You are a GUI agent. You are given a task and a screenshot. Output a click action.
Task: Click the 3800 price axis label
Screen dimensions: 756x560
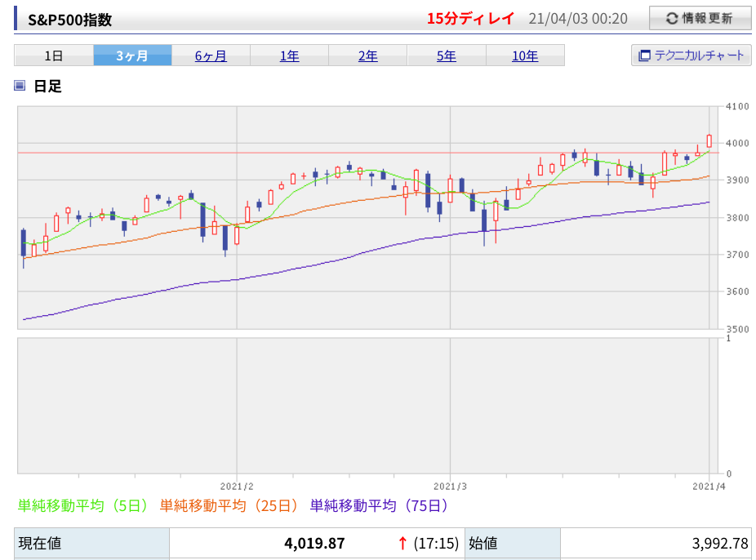point(738,217)
